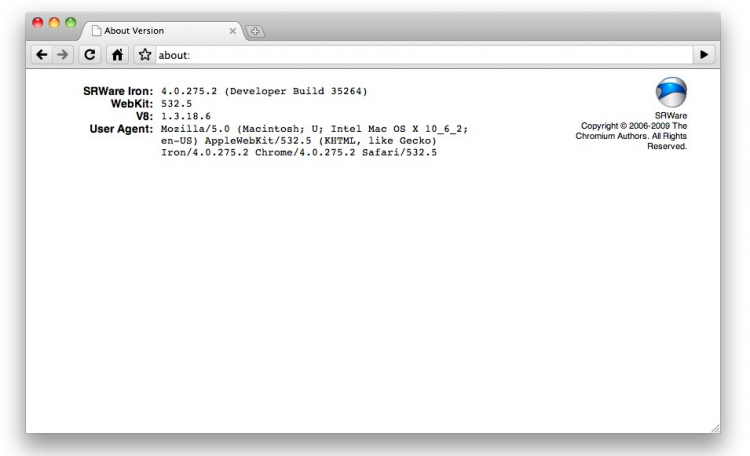750x456 pixels.
Task: Open a new tab
Action: (x=255, y=31)
